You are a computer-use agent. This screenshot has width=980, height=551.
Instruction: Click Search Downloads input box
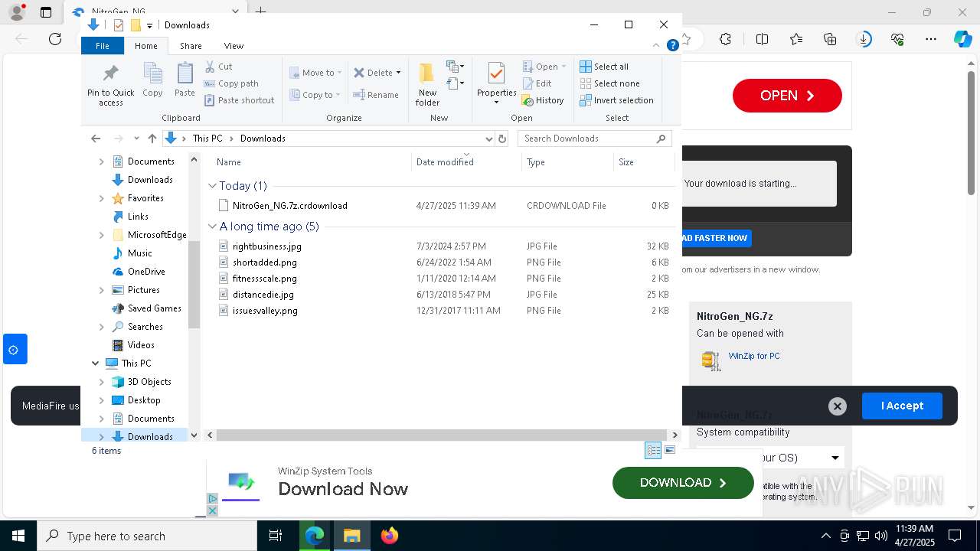(595, 139)
